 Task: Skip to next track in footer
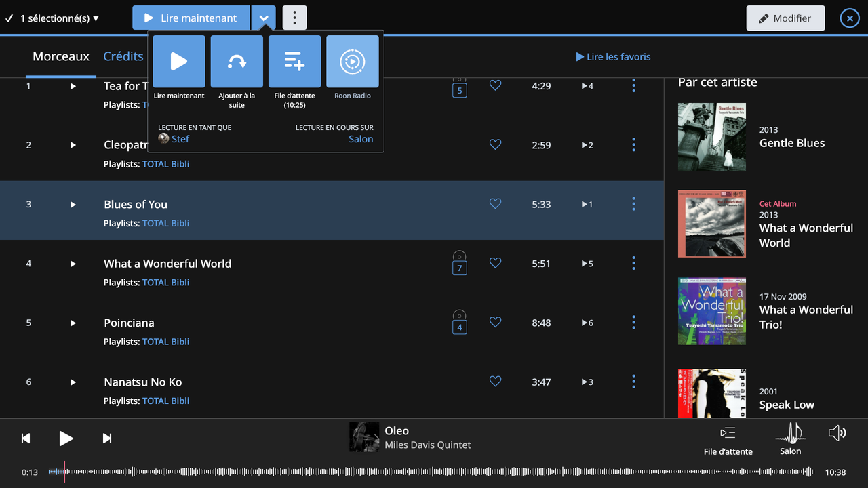pos(107,439)
